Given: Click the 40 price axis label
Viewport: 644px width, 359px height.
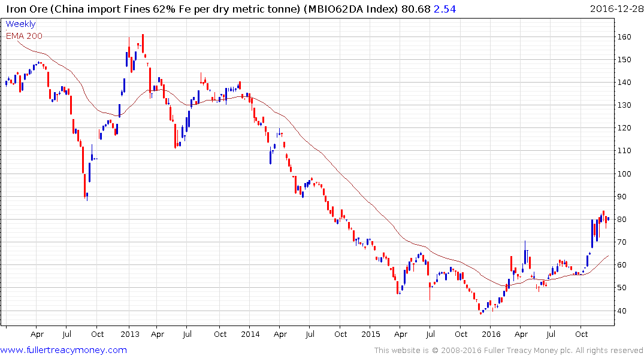Looking at the screenshot, I should point(622,311).
